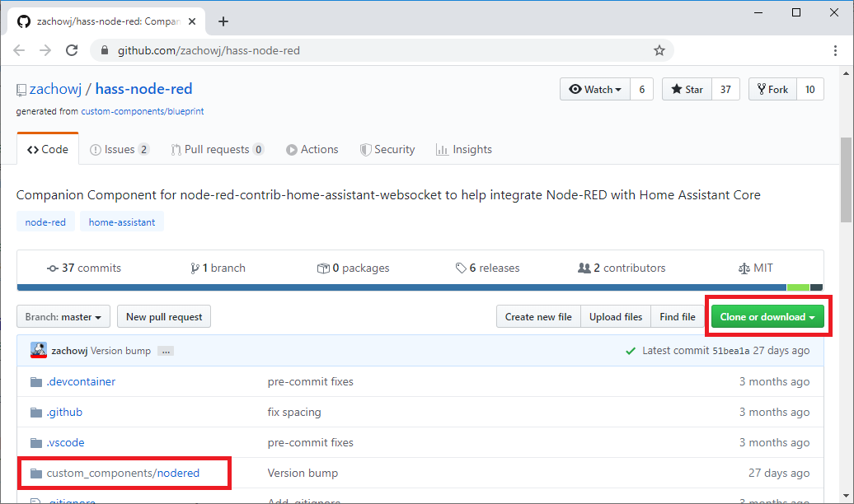Reload the page with the refresh icon
This screenshot has height=504, width=854.
pos(72,50)
